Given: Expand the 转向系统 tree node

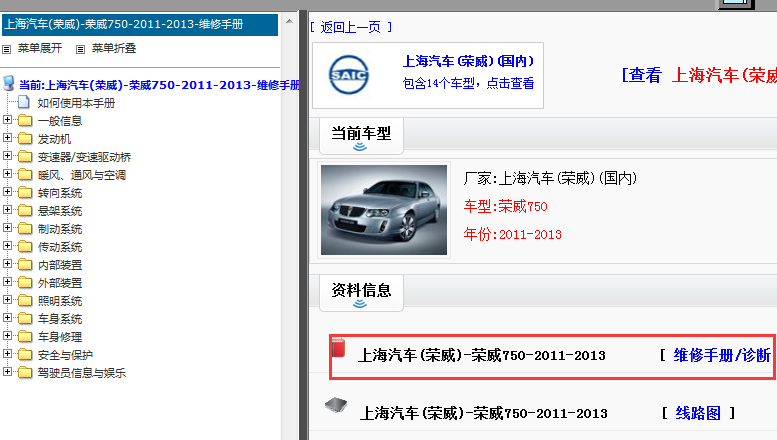Looking at the screenshot, I should coord(7,191).
